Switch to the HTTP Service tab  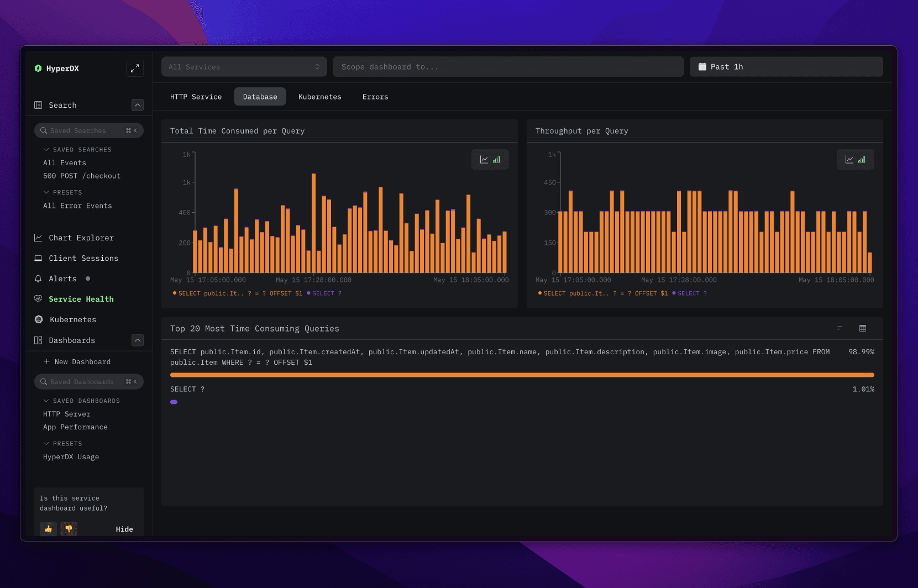click(196, 97)
